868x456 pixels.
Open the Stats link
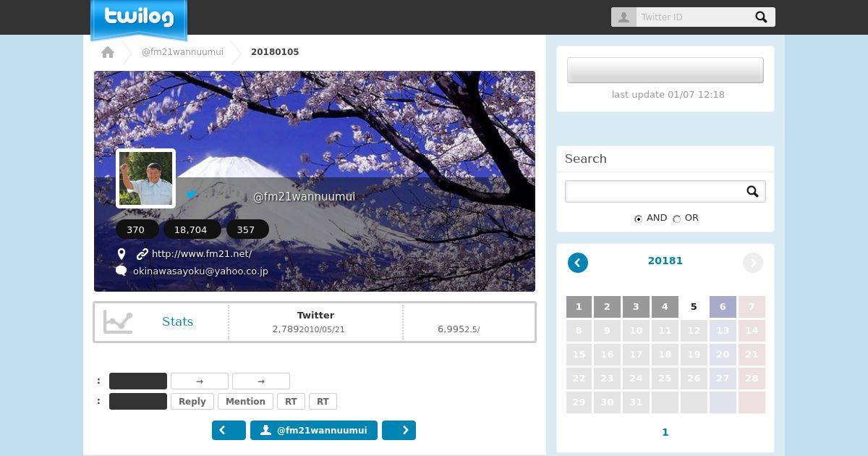click(177, 322)
